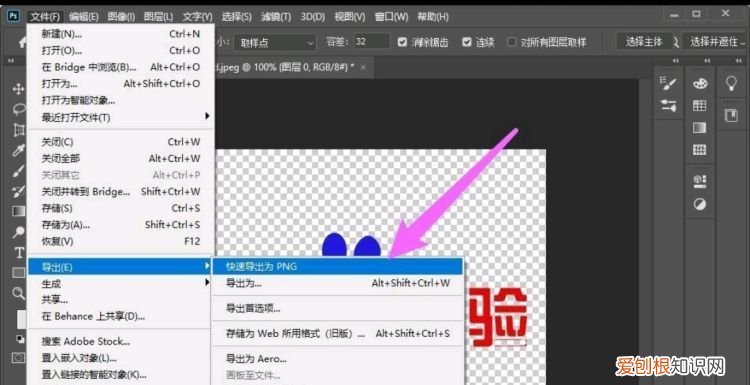
Task: Choose 关闭全部 menu item
Action: (x=120, y=159)
